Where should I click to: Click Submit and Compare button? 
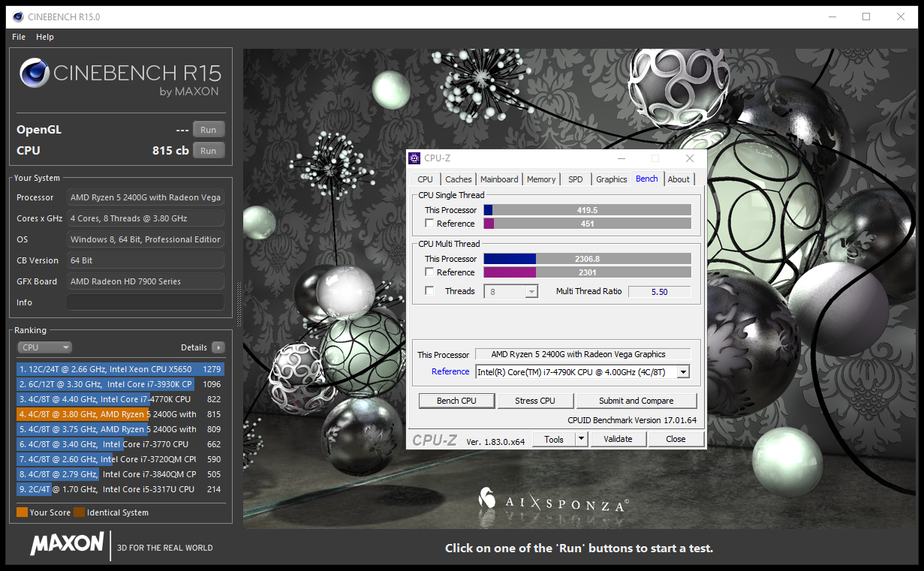point(636,401)
